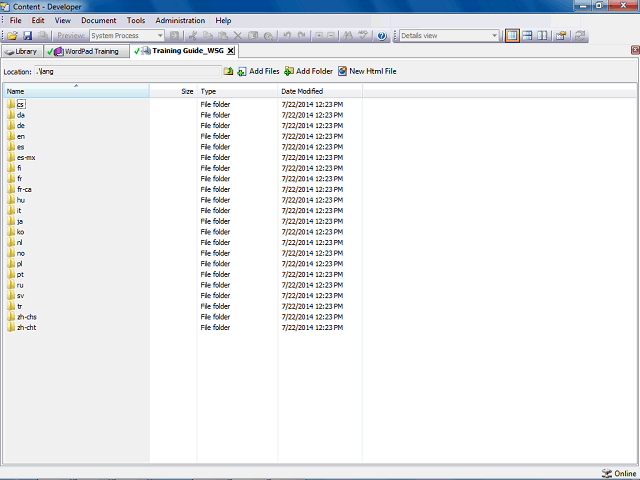Open the Help menu

[223, 20]
